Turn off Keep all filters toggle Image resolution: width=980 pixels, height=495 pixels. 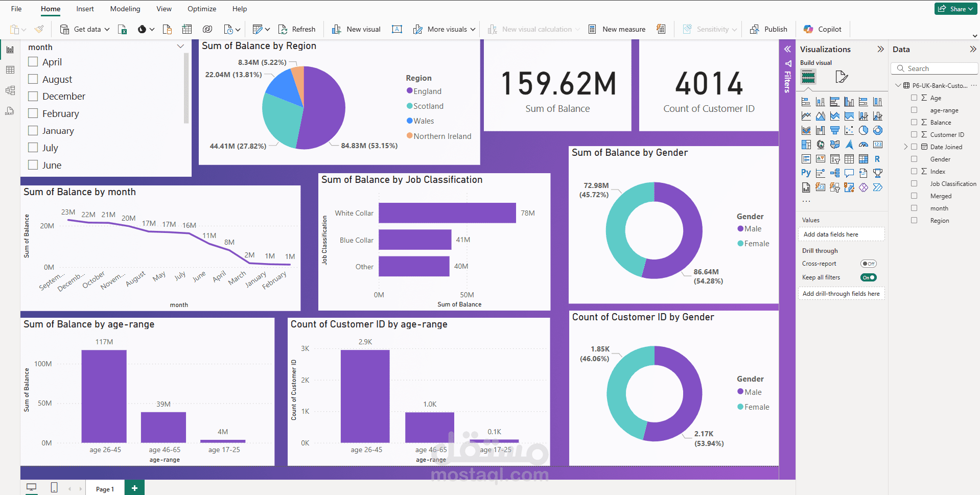869,277
